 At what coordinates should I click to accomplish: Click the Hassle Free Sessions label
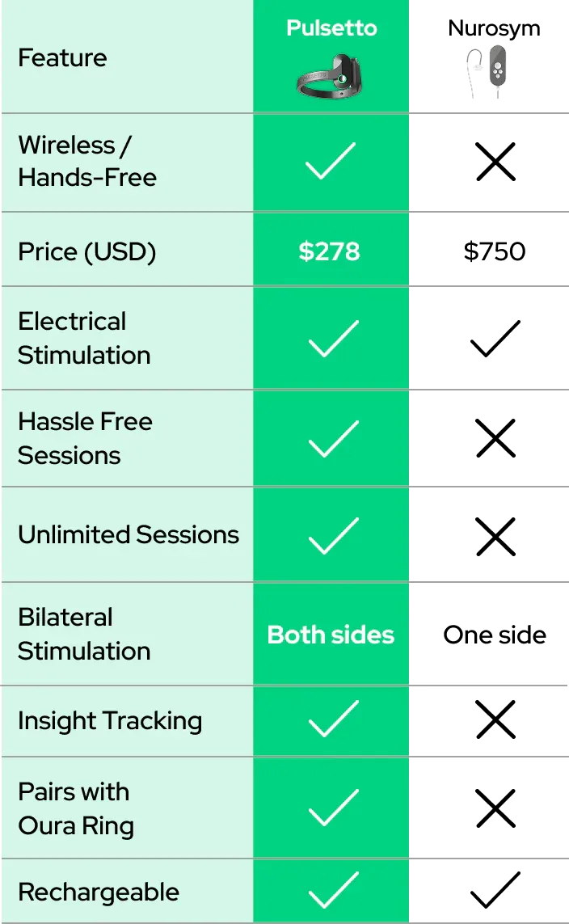pos(85,438)
